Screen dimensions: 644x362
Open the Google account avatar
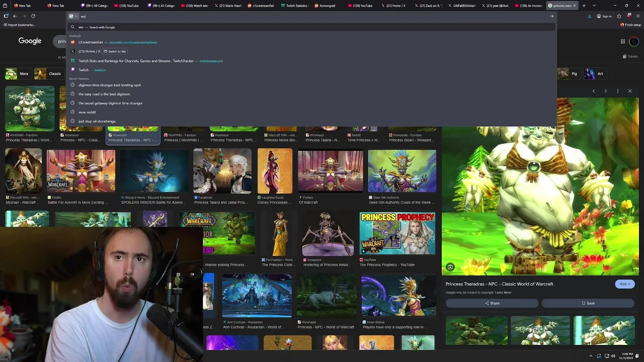tap(634, 42)
